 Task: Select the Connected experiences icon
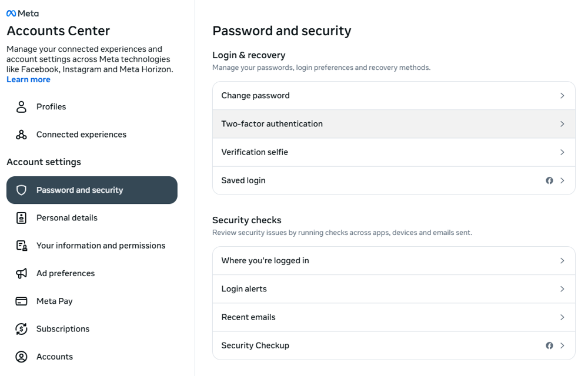click(21, 134)
